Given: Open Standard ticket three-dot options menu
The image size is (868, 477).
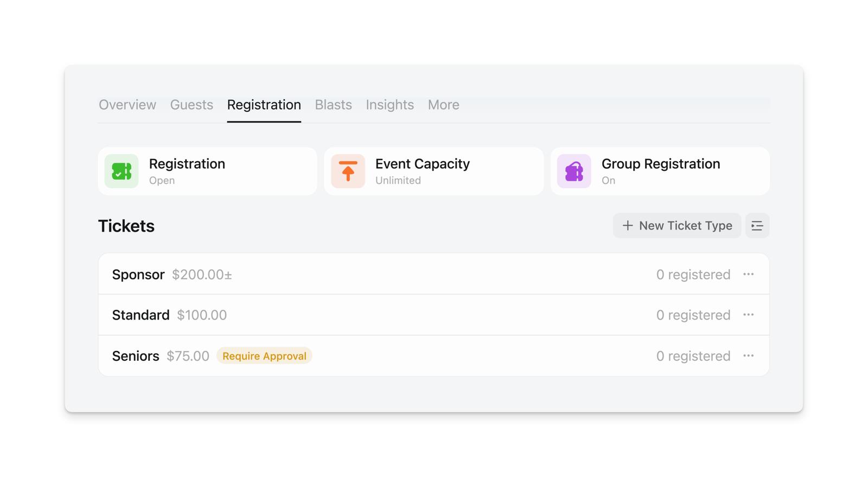Looking at the screenshot, I should (x=748, y=315).
